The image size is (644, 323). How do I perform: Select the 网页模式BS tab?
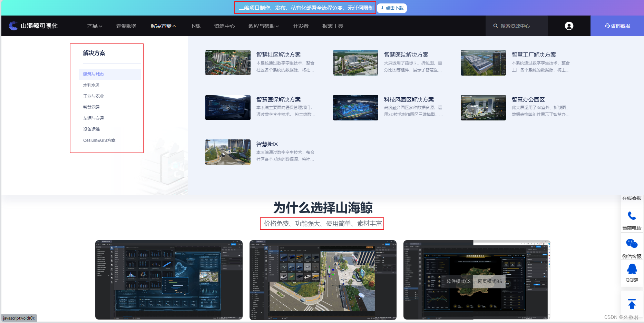tap(490, 282)
